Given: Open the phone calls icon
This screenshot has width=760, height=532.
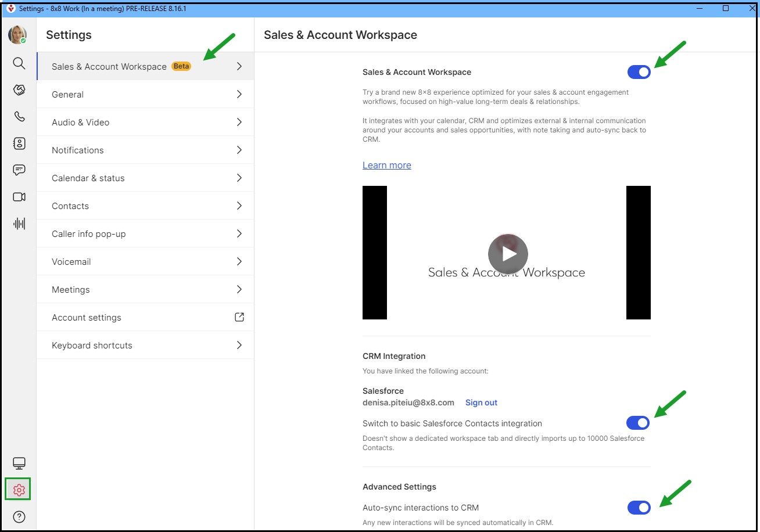Looking at the screenshot, I should 19,117.
